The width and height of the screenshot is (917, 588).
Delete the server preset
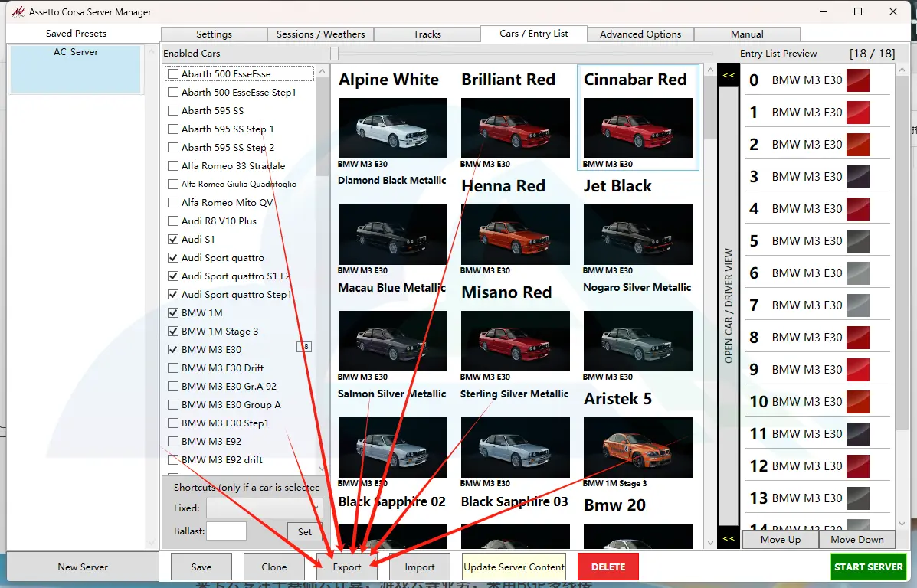[x=608, y=567]
